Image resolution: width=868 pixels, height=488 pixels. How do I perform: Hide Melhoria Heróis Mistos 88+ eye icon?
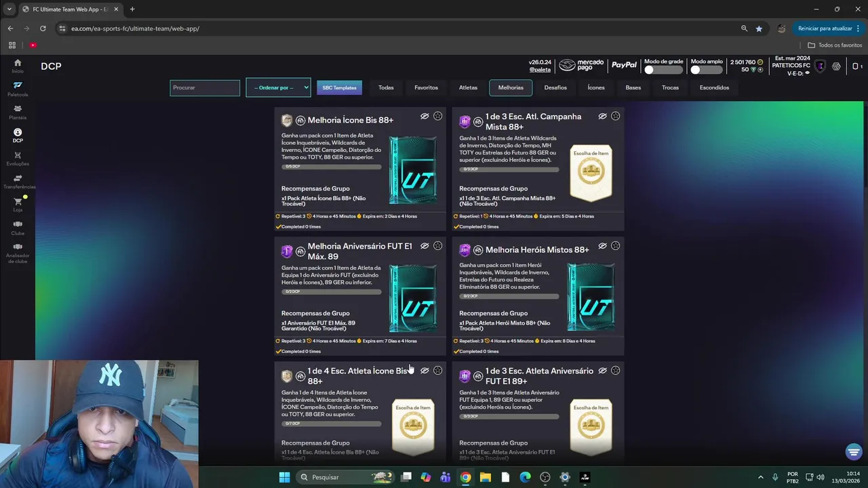coord(602,245)
